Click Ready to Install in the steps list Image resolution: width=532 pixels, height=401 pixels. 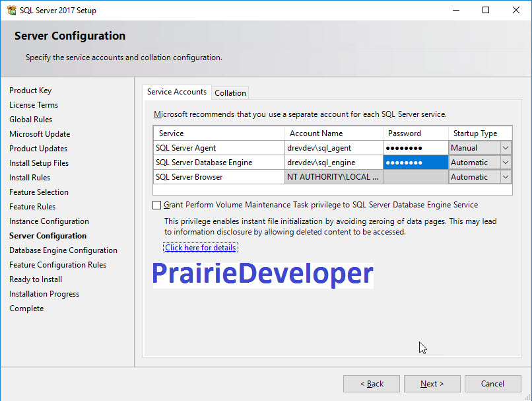35,280
